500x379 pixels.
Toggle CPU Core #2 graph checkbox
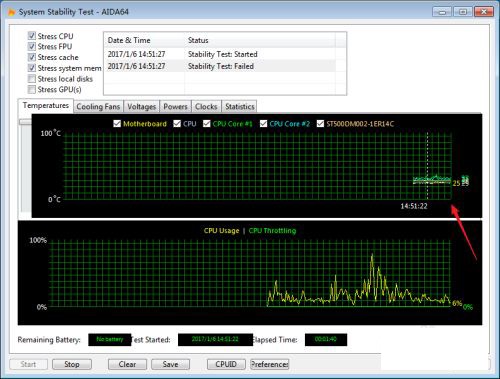(x=263, y=124)
